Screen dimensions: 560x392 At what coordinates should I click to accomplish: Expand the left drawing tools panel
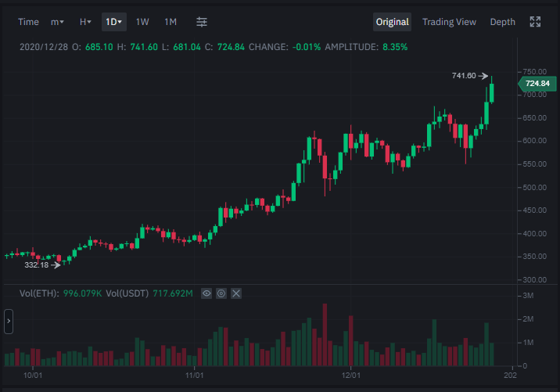coord(9,322)
